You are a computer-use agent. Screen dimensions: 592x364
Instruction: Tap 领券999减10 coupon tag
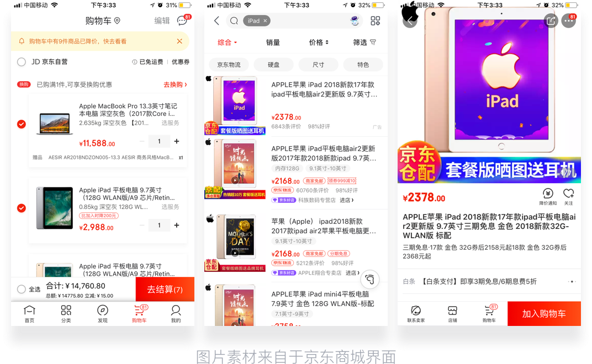[342, 181]
